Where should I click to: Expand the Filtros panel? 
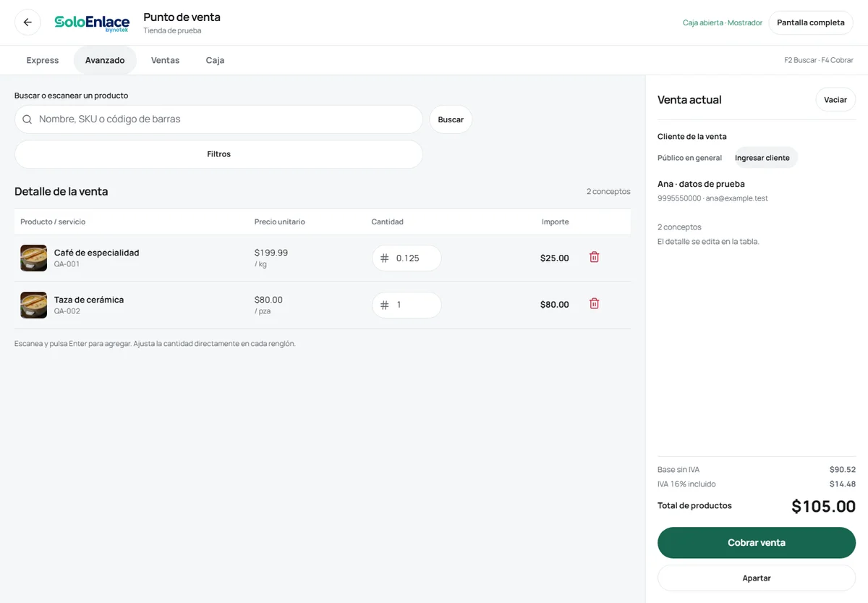[218, 154]
